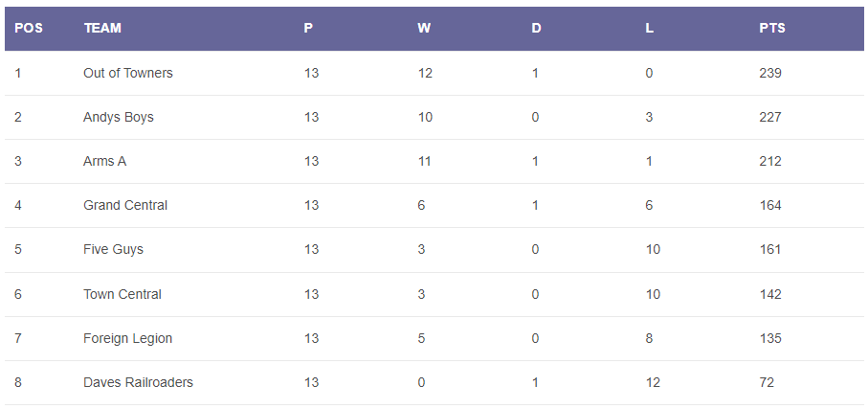
Task: Click the Five Guys team name
Action: pyautogui.click(x=113, y=249)
